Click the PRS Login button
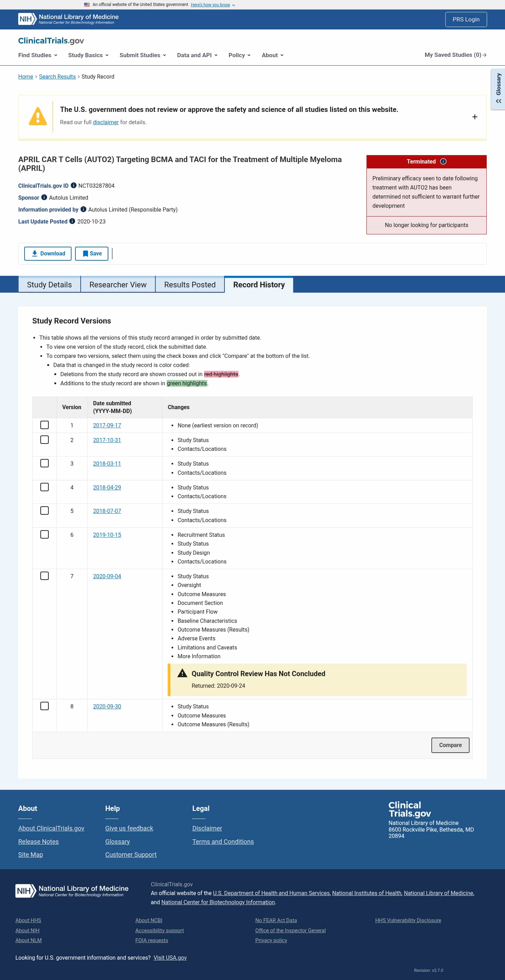 pos(466,19)
